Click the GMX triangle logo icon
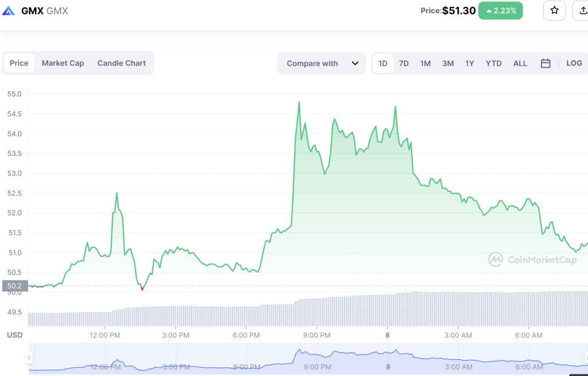Image resolution: width=588 pixels, height=376 pixels. (x=8, y=11)
